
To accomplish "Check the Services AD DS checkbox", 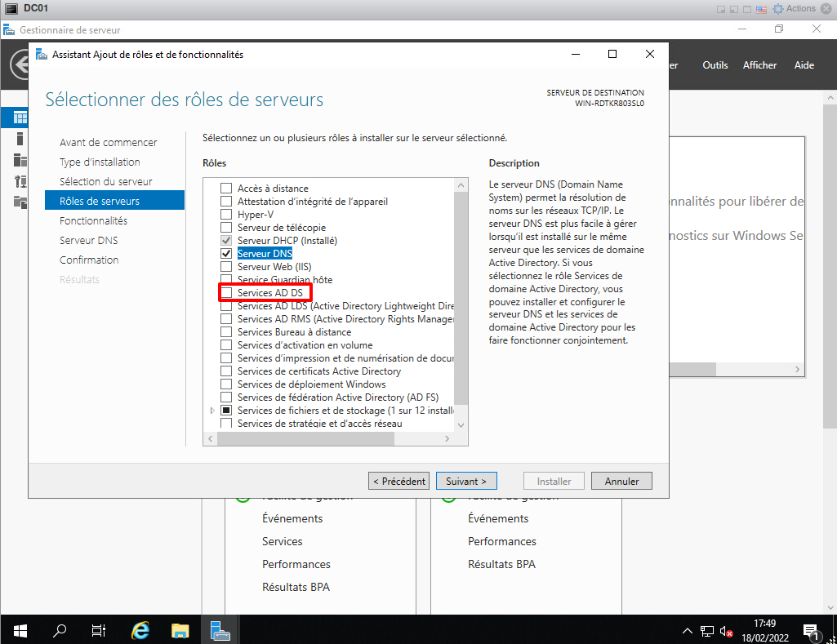I will coord(226,293).
